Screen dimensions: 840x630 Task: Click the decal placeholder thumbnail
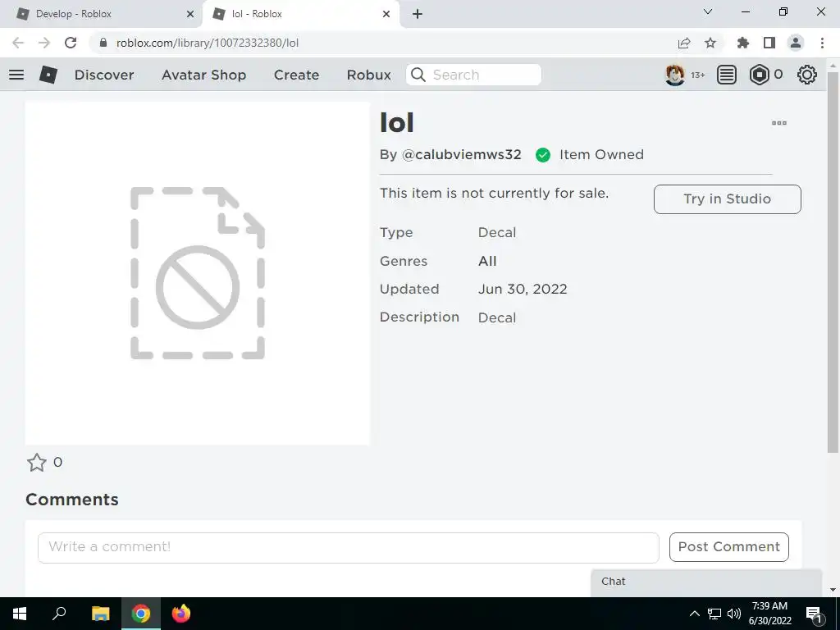pos(197,273)
